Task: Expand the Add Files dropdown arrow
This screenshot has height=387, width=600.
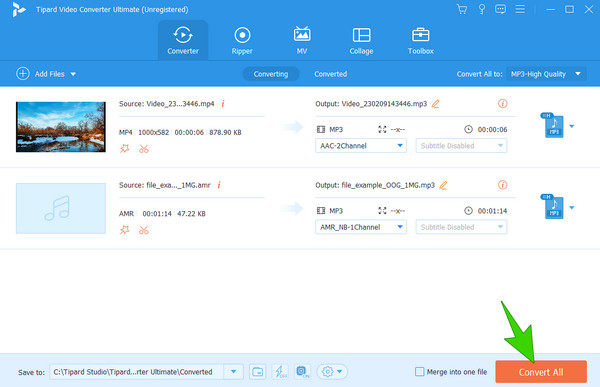Action: [73, 74]
